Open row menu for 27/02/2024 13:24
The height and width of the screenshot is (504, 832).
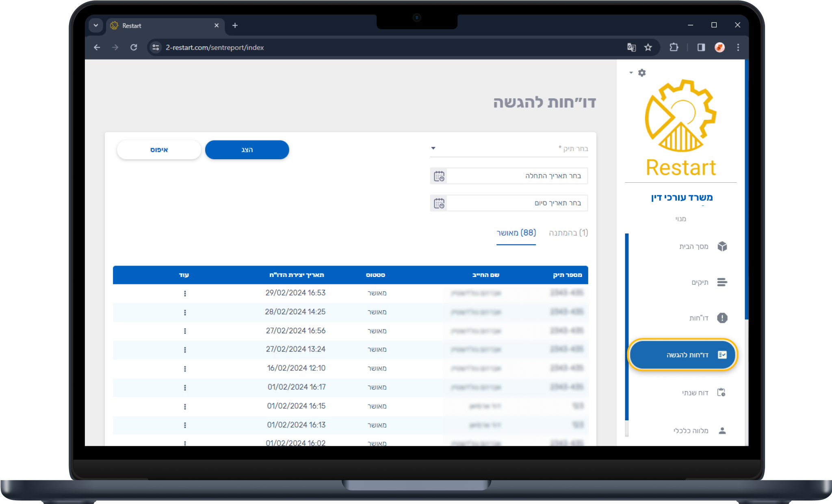pyautogui.click(x=185, y=350)
